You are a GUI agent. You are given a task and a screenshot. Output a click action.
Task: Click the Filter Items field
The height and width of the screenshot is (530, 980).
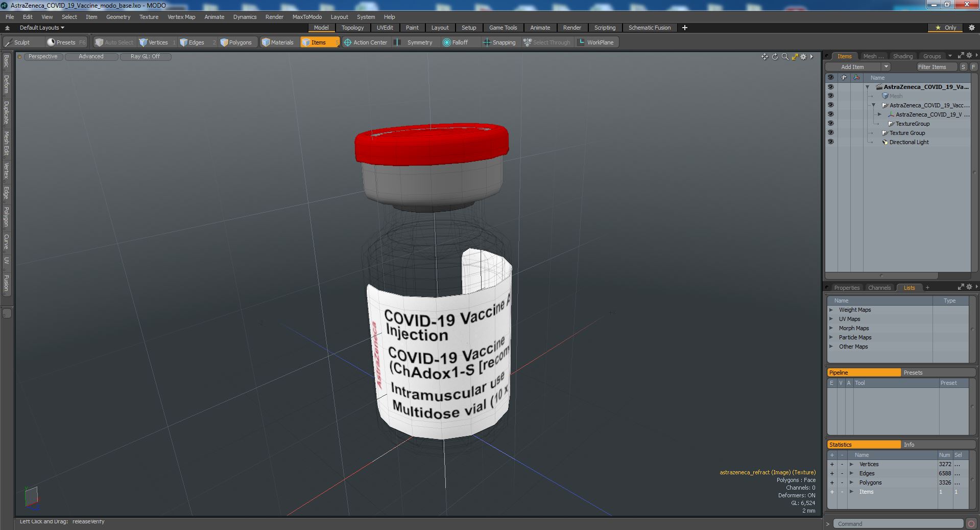click(x=936, y=67)
